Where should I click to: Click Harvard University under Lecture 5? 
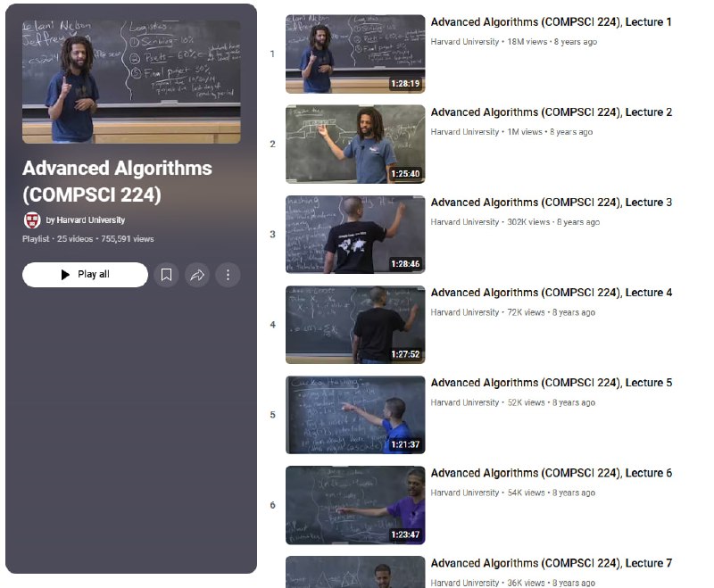point(465,402)
